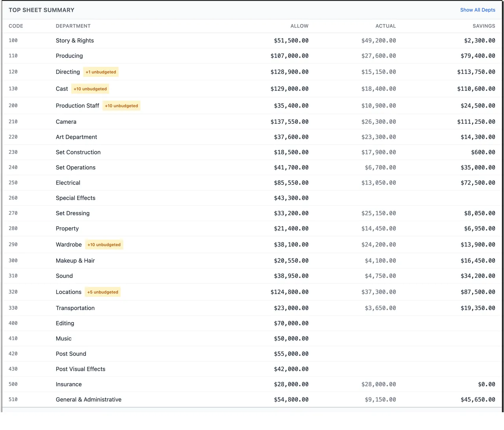This screenshot has width=504, height=430.
Task: Click code 510 in the table
Action: tap(13, 400)
